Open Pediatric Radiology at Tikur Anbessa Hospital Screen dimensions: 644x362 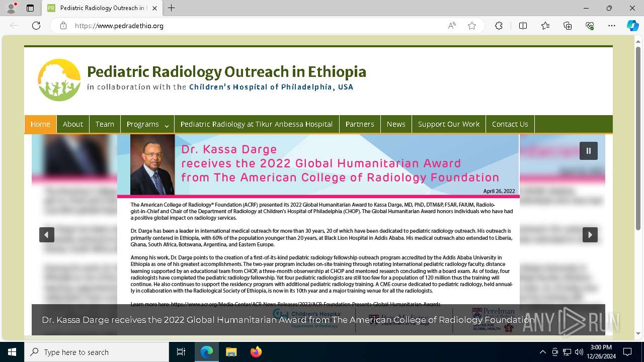point(257,124)
